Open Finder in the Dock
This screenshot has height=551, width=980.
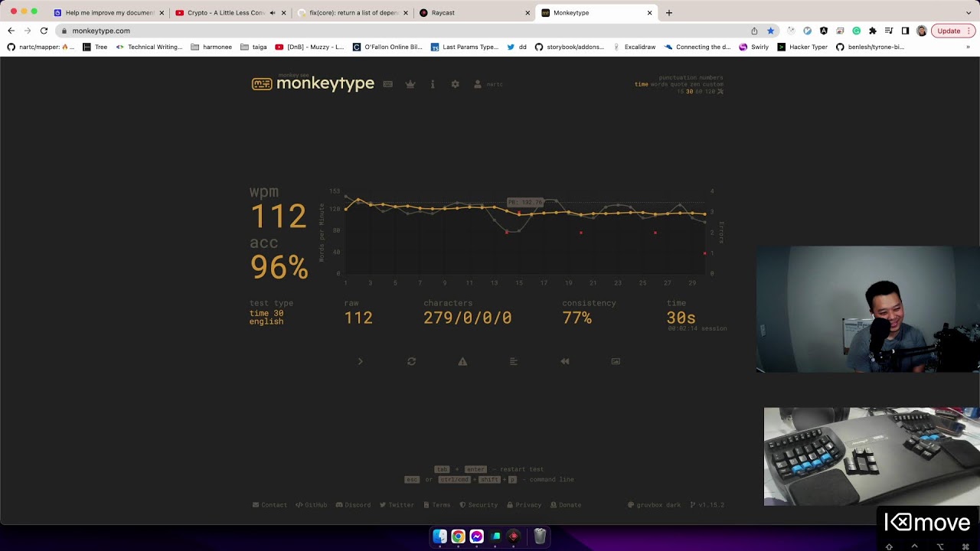(439, 536)
